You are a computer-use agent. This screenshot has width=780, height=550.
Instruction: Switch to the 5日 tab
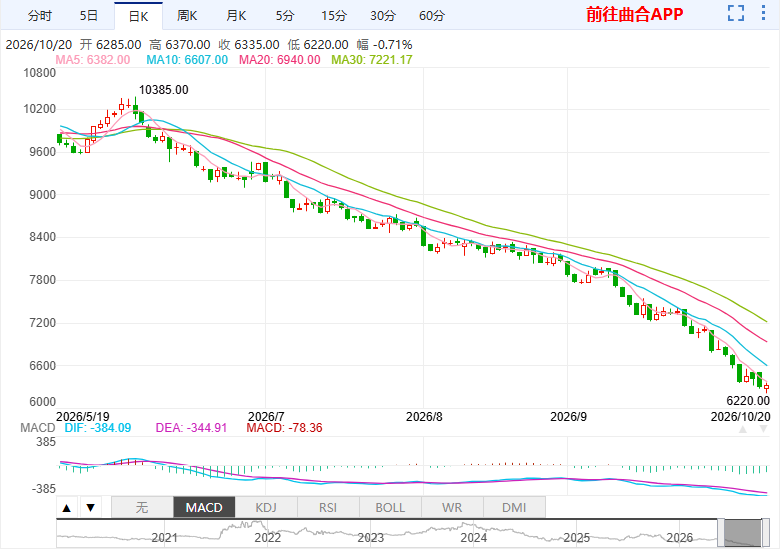[89, 16]
